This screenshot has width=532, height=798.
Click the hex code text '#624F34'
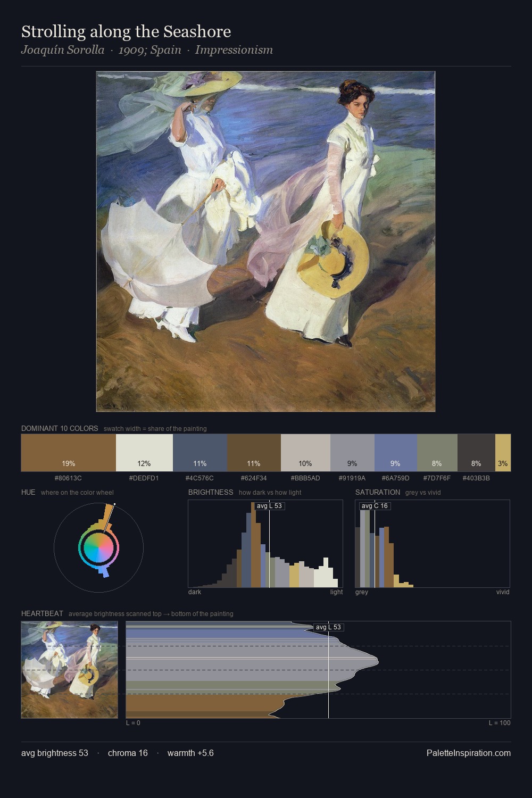coord(254,478)
